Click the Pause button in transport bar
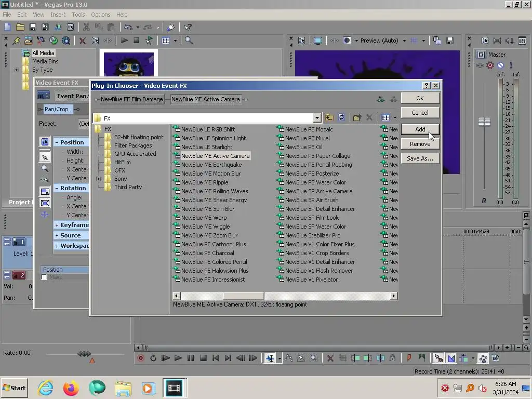This screenshot has height=399, width=532. [x=191, y=358]
